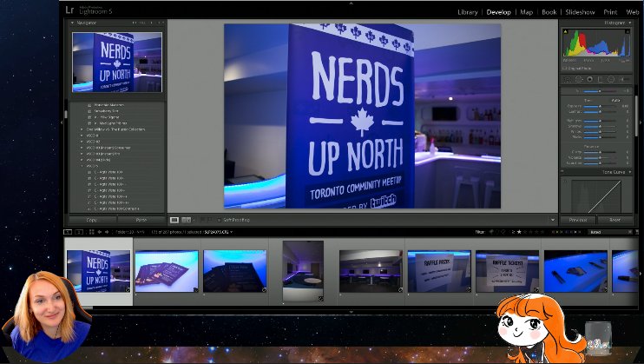
Task: Hide the left panel group
Action: pyautogui.click(x=62, y=122)
